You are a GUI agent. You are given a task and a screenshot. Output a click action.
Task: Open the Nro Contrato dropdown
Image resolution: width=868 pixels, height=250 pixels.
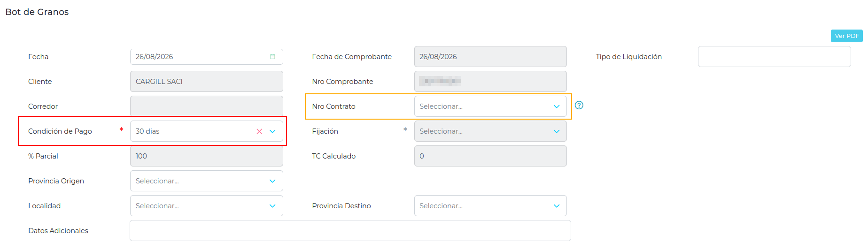(x=490, y=106)
